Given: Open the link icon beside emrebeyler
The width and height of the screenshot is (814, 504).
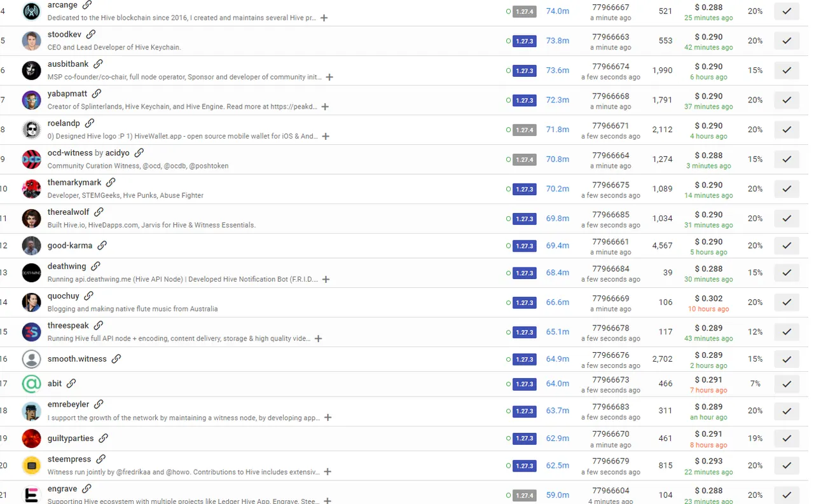Looking at the screenshot, I should pyautogui.click(x=99, y=404).
